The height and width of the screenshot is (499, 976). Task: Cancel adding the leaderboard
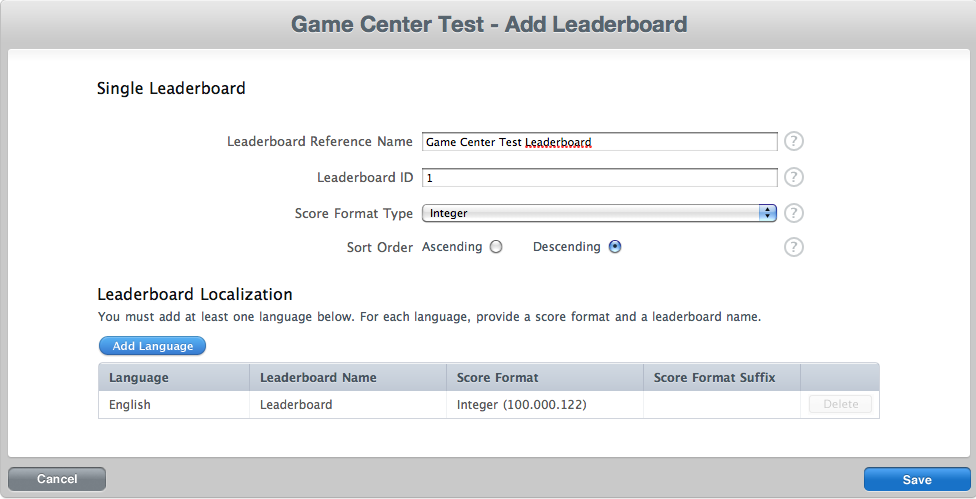coord(57,479)
